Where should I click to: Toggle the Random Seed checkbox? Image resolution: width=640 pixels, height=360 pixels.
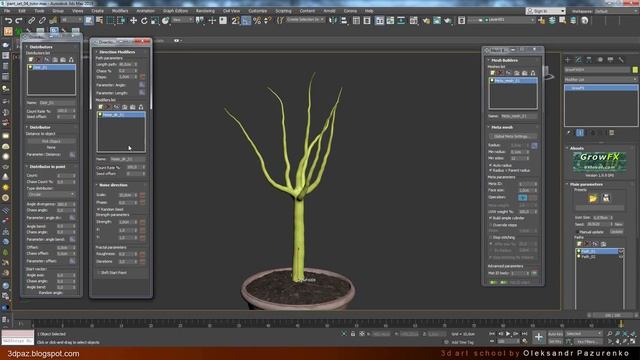[98, 209]
